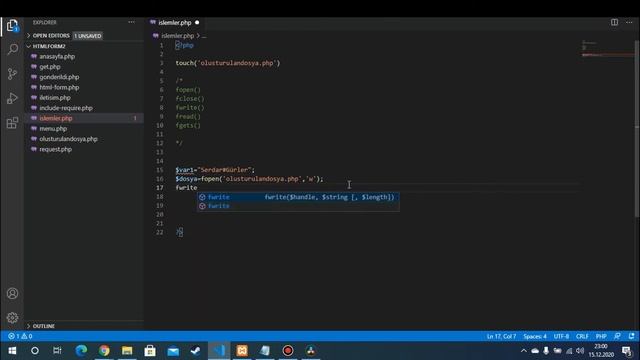Image resolution: width=640 pixels, height=360 pixels.
Task: Place cursor on line 17 after fwrite
Action: (x=198, y=188)
